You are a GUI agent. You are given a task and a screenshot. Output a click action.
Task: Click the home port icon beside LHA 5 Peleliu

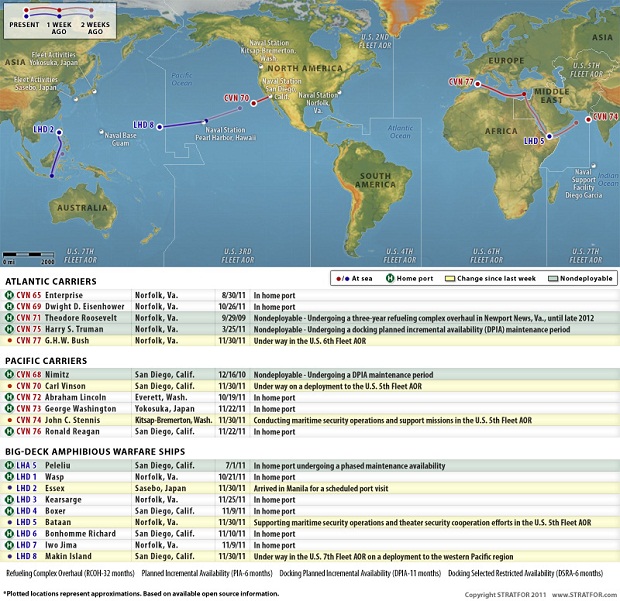pos(9,465)
